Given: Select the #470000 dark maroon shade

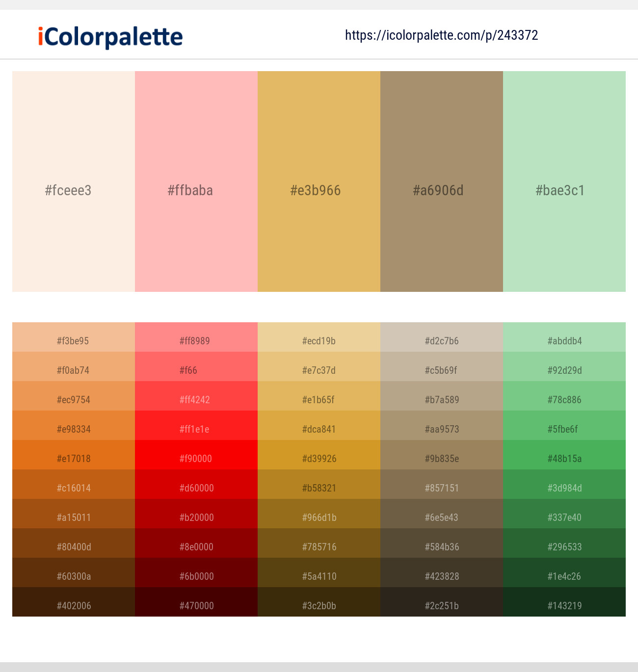Looking at the screenshot, I should coord(196,602).
